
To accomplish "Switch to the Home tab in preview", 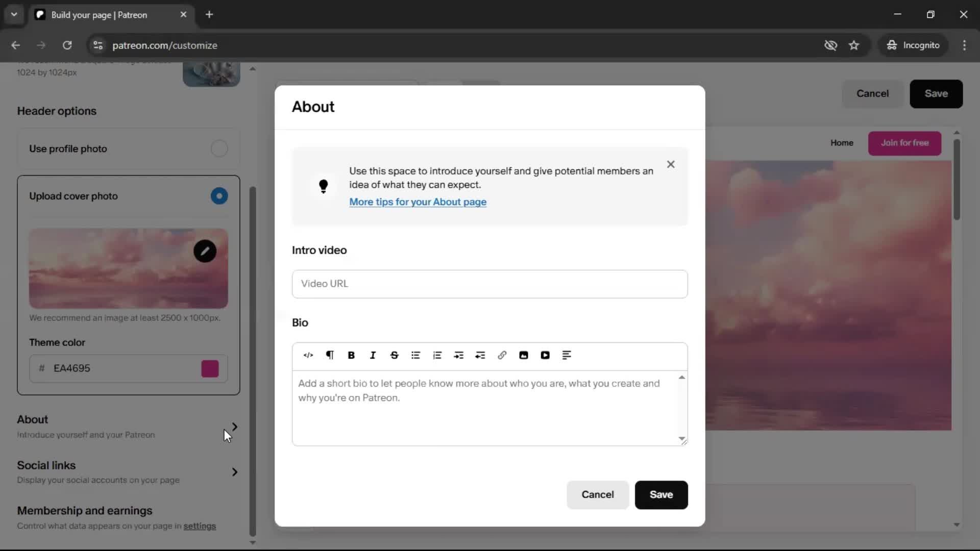I will pyautogui.click(x=842, y=143).
